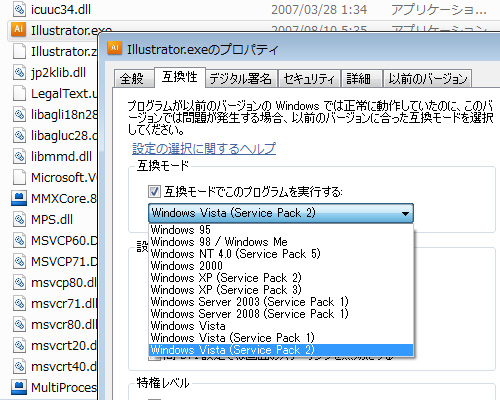The width and height of the screenshot is (500, 400).
Task: Open the 設定の選択に関するヘルプ link
Action: tap(204, 148)
